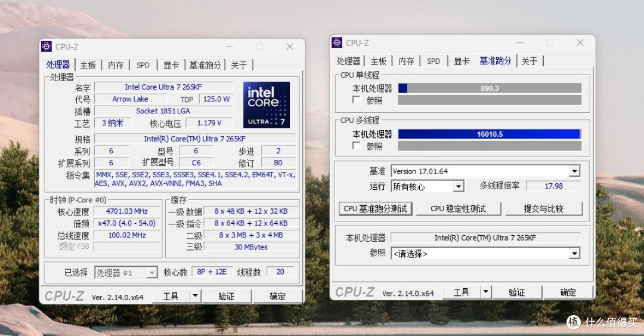Close the left CPU-Z window

(290, 47)
